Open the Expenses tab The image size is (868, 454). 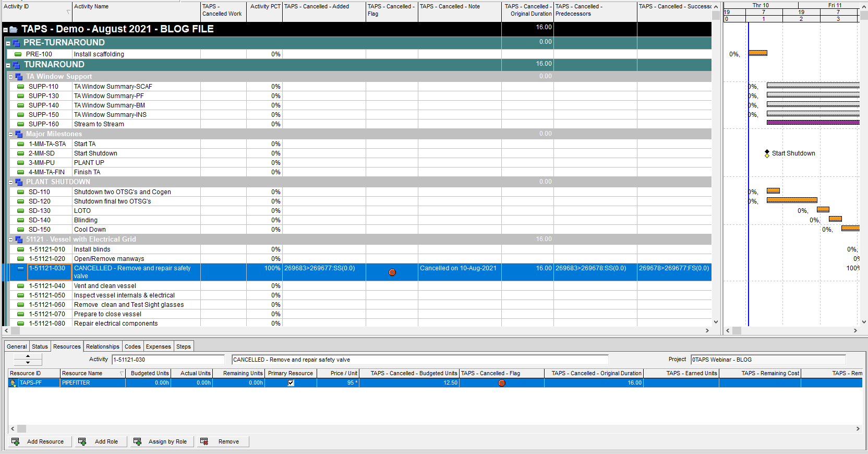158,347
